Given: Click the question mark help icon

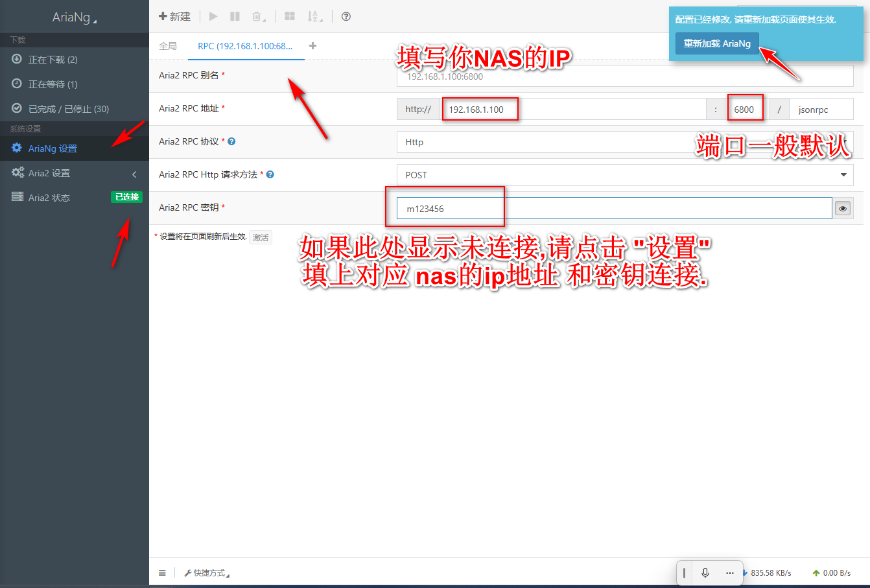Looking at the screenshot, I should tap(346, 16).
